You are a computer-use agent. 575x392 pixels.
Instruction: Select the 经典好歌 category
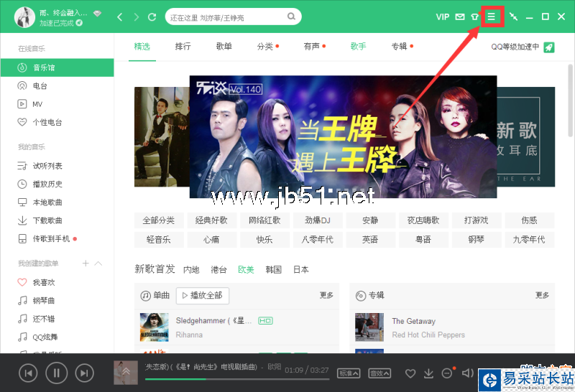(211, 220)
